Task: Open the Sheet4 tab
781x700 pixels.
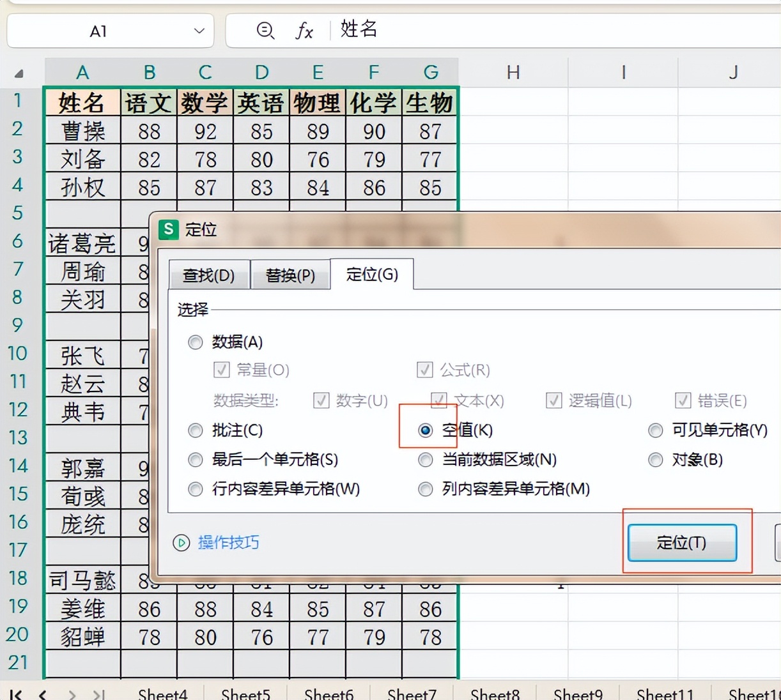Action: click(x=162, y=694)
